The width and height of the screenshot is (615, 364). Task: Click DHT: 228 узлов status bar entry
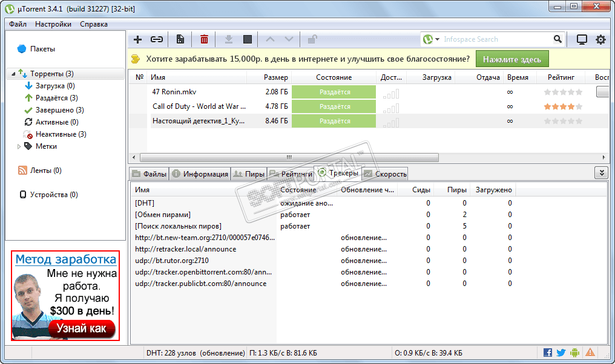coord(196,353)
